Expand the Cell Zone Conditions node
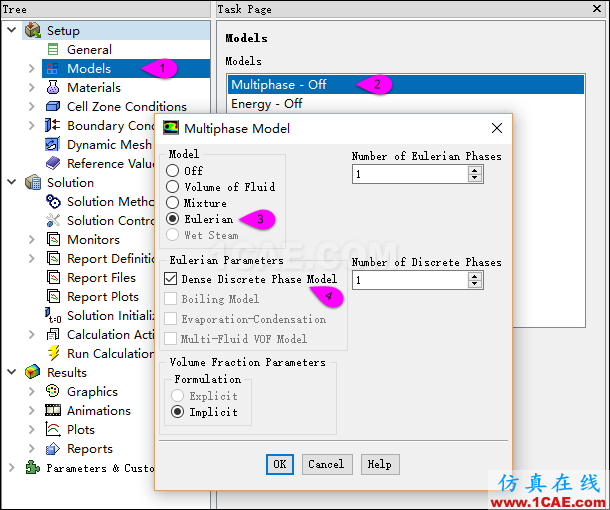This screenshot has width=610, height=510. [x=32, y=106]
